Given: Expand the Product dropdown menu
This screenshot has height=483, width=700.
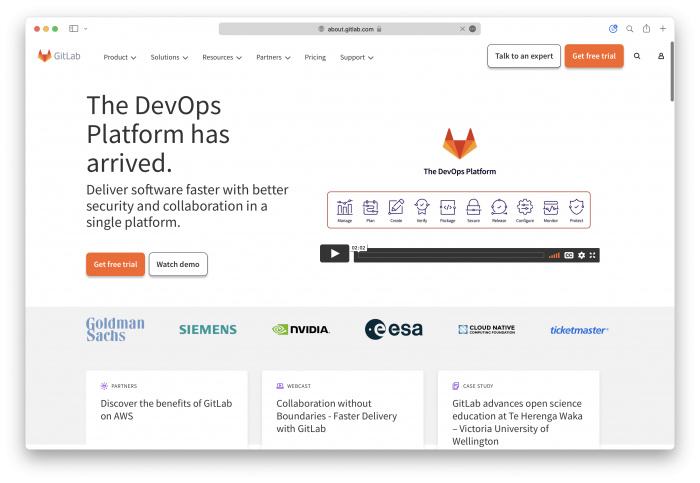Looking at the screenshot, I should tap(119, 57).
